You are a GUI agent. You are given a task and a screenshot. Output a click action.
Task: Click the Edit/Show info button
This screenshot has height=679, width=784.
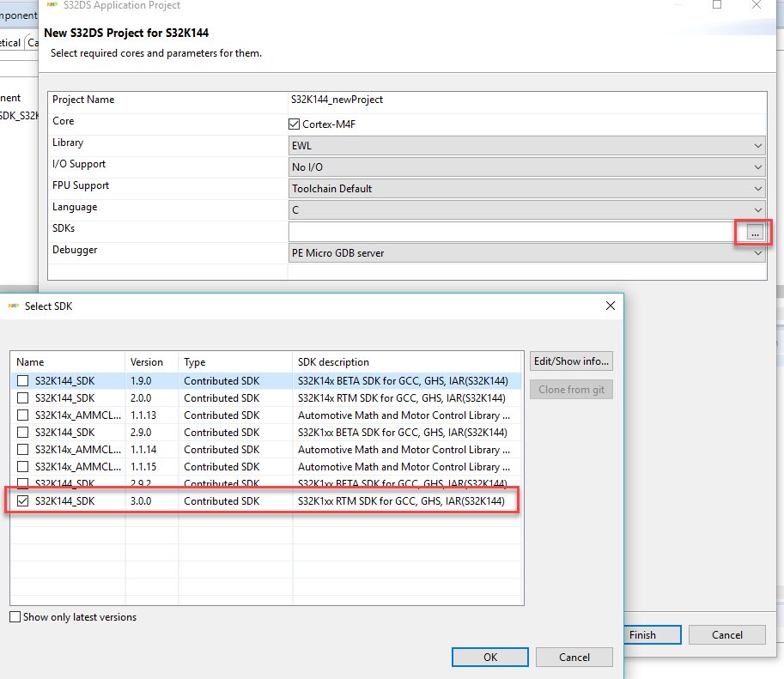[571, 361]
